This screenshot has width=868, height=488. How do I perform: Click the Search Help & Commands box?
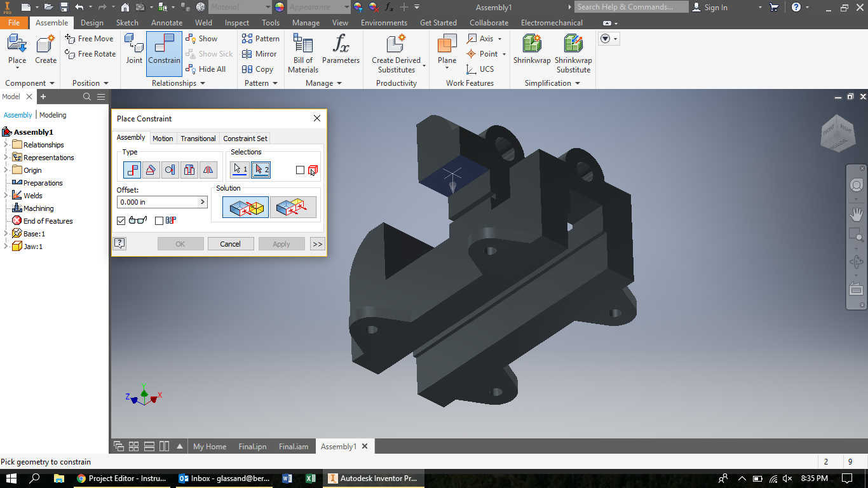coord(632,7)
